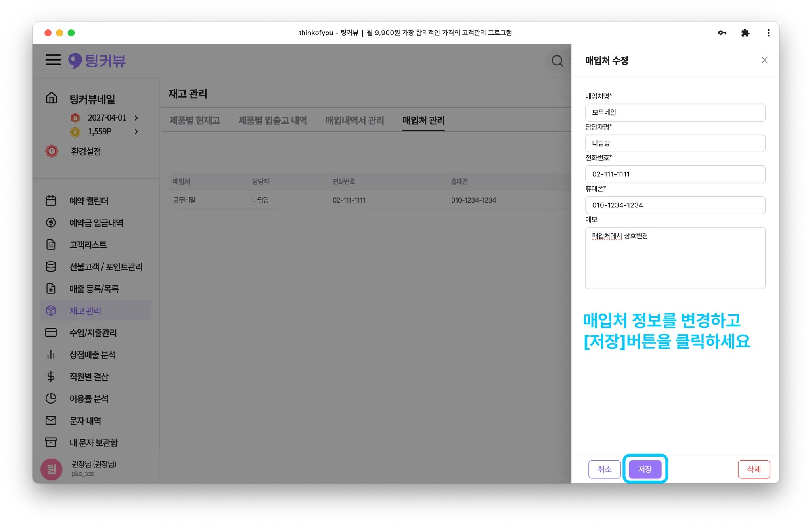
Task: Open the hamburger menu icon
Action: tap(53, 60)
